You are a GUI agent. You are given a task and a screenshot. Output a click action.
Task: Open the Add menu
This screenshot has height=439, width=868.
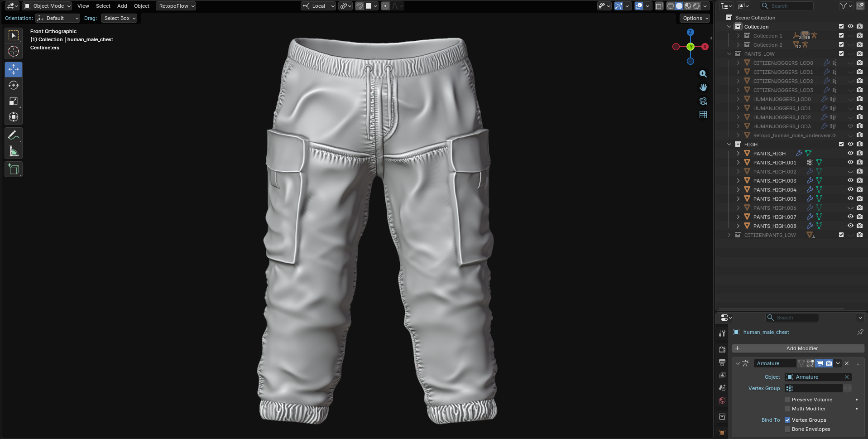pos(122,6)
